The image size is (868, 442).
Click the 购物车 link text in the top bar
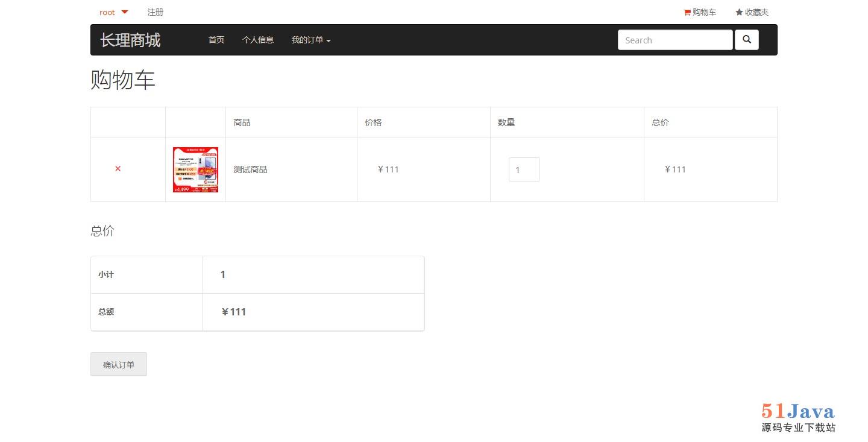pos(704,12)
